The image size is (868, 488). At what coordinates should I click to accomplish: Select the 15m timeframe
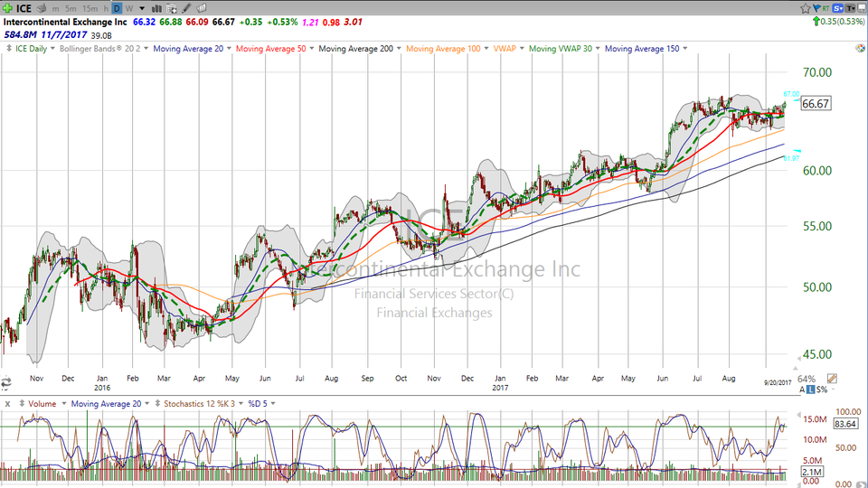point(90,9)
